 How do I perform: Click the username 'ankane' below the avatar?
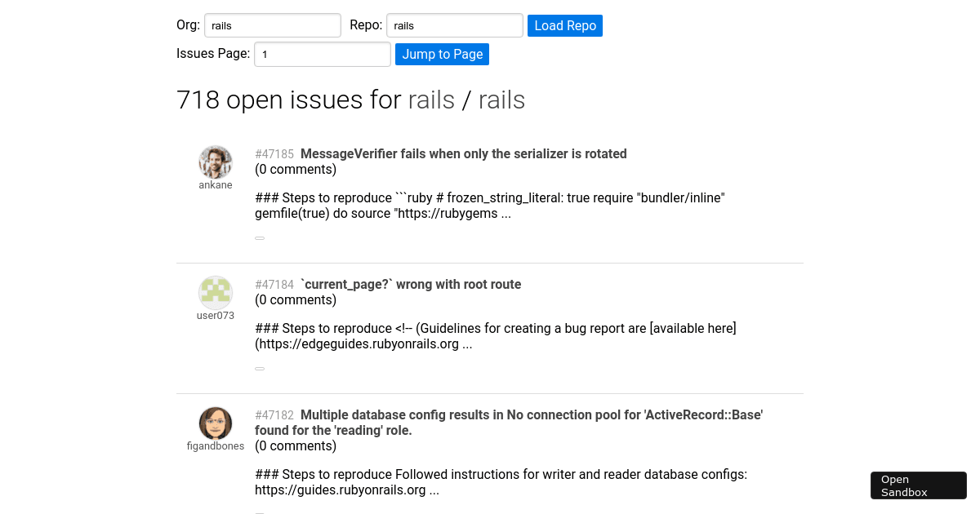[x=215, y=184]
